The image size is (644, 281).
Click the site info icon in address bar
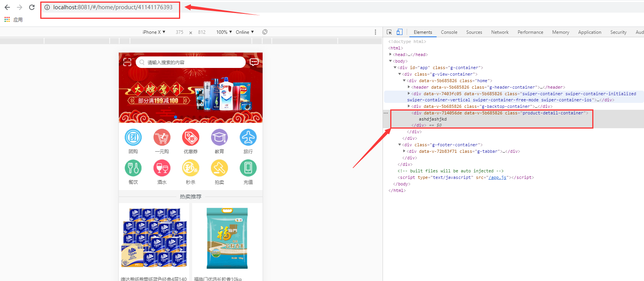click(x=47, y=7)
